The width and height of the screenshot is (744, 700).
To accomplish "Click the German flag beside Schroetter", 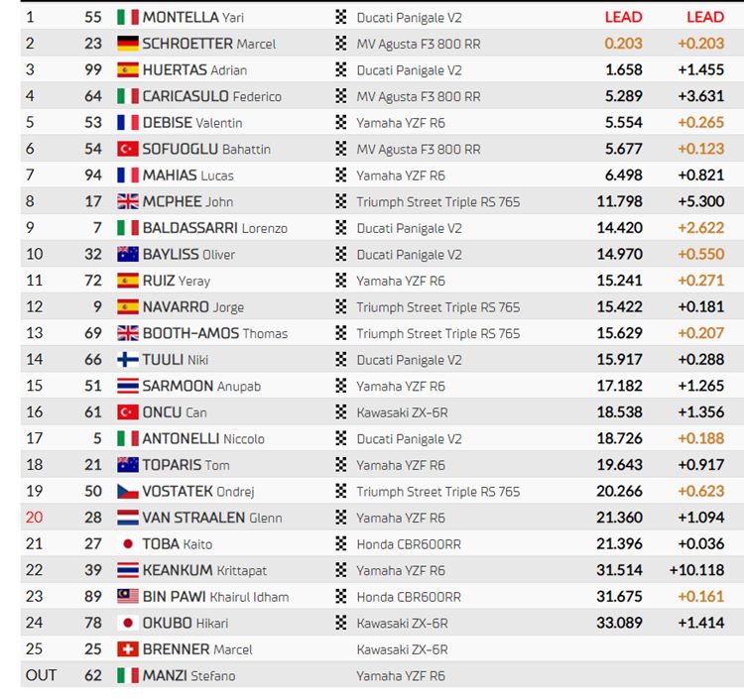I will pos(128,44).
